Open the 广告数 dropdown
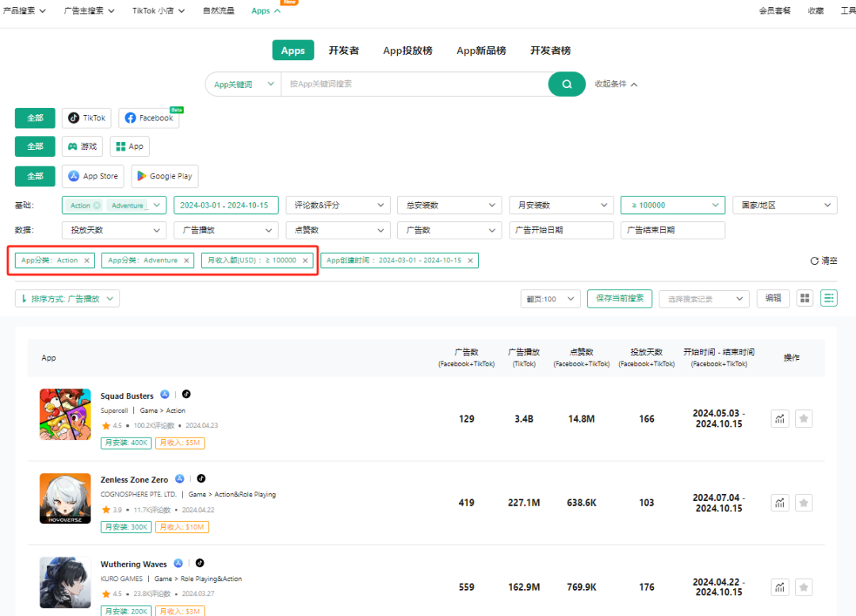Screen dimensions: 856x616 tap(450, 231)
